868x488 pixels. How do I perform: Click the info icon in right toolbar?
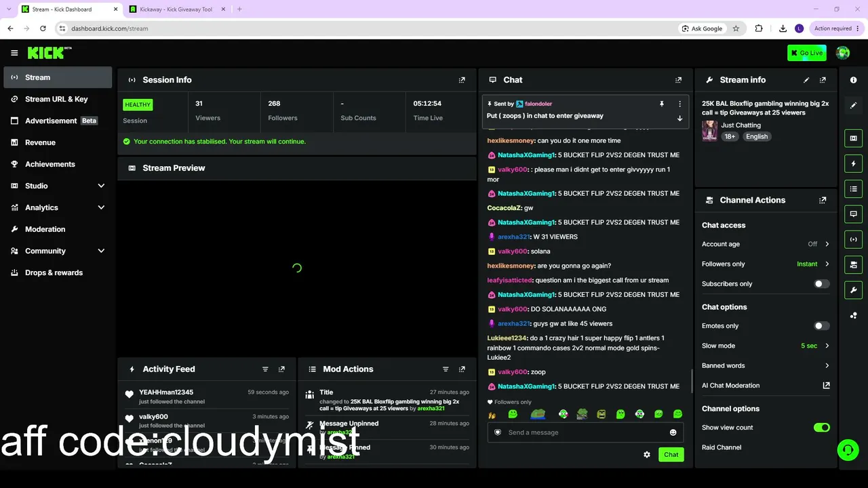[853, 80]
